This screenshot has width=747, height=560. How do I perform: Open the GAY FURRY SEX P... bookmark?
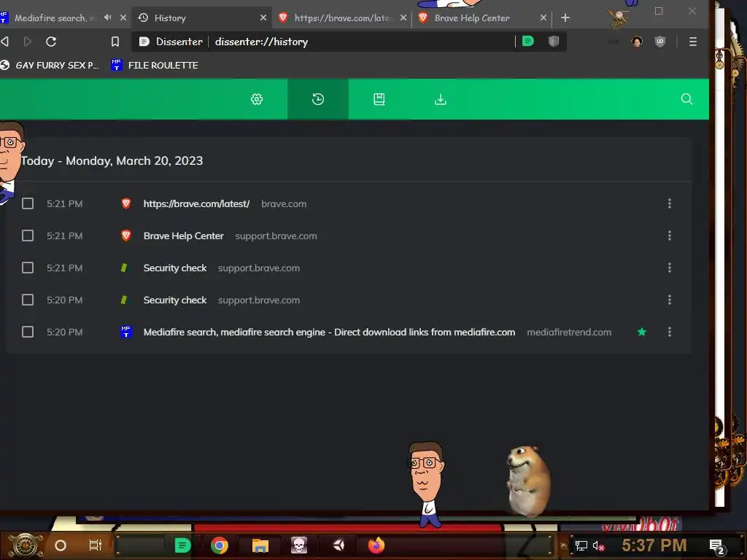[x=50, y=65]
